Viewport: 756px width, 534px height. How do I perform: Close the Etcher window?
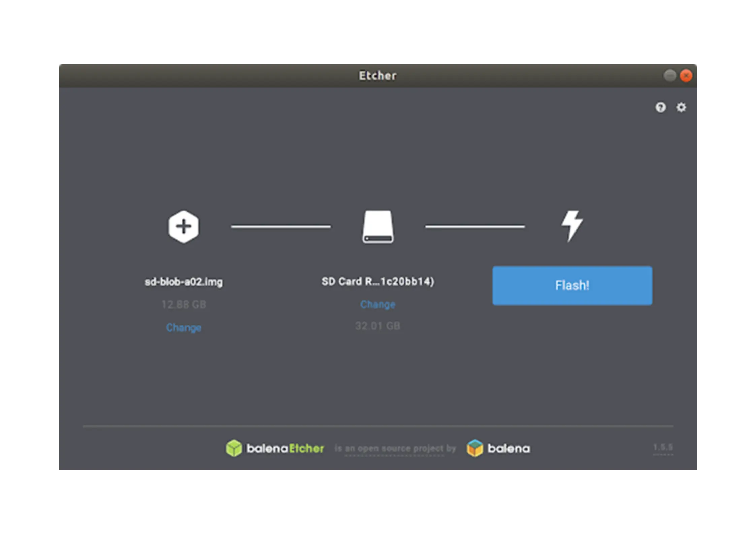tap(686, 75)
